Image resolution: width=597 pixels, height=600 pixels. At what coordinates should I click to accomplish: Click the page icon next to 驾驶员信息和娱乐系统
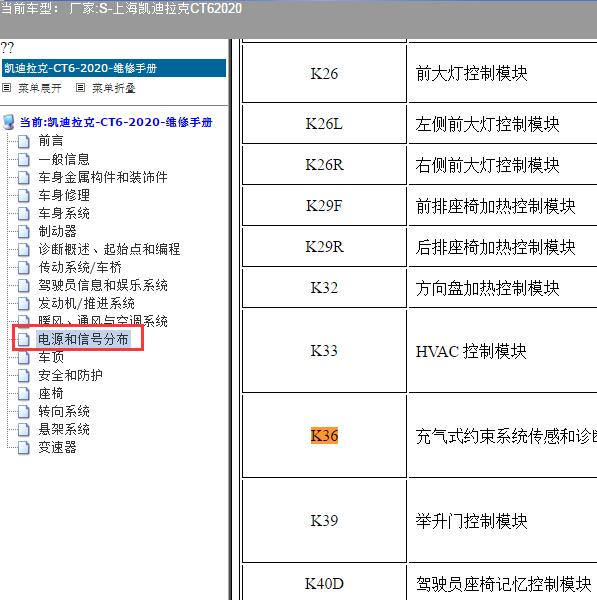(x=24, y=285)
